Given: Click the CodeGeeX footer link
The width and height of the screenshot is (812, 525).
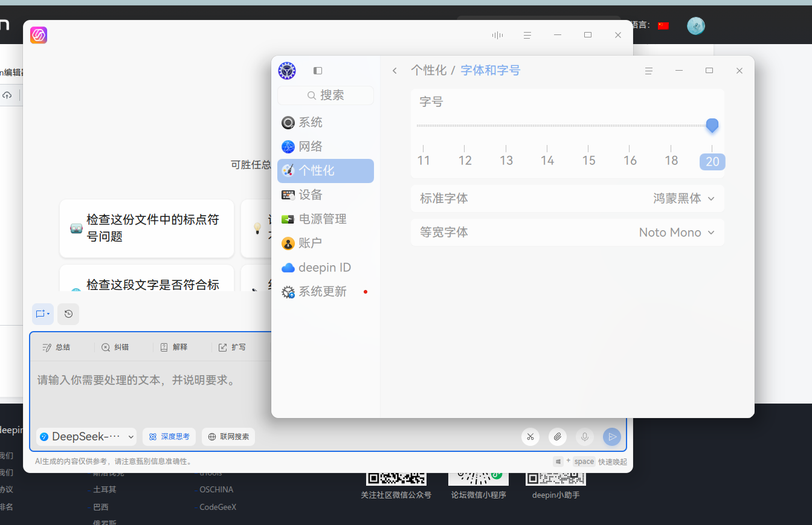Looking at the screenshot, I should [x=218, y=507].
